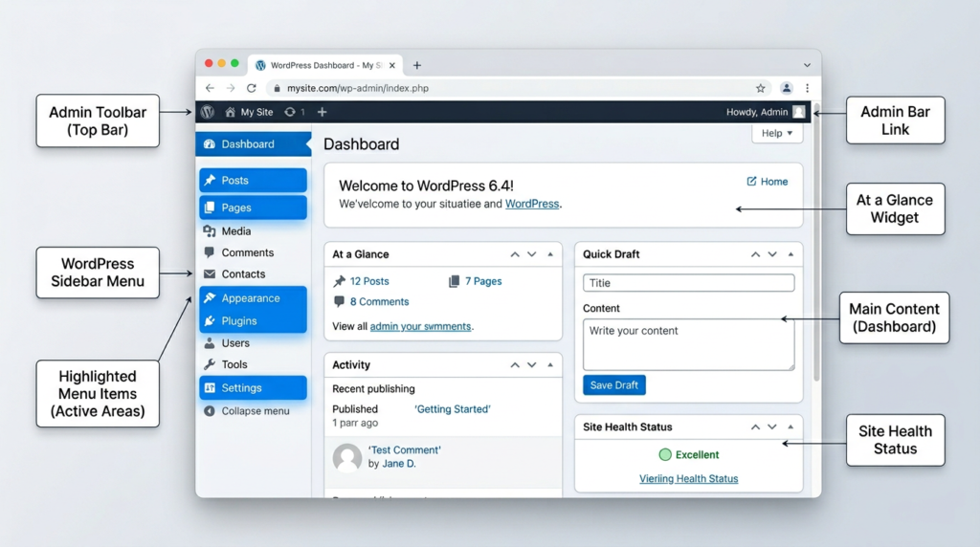Screen dimensions: 980x547
Task: Click the Posts pushpin icon in sidebar
Action: tap(210, 180)
